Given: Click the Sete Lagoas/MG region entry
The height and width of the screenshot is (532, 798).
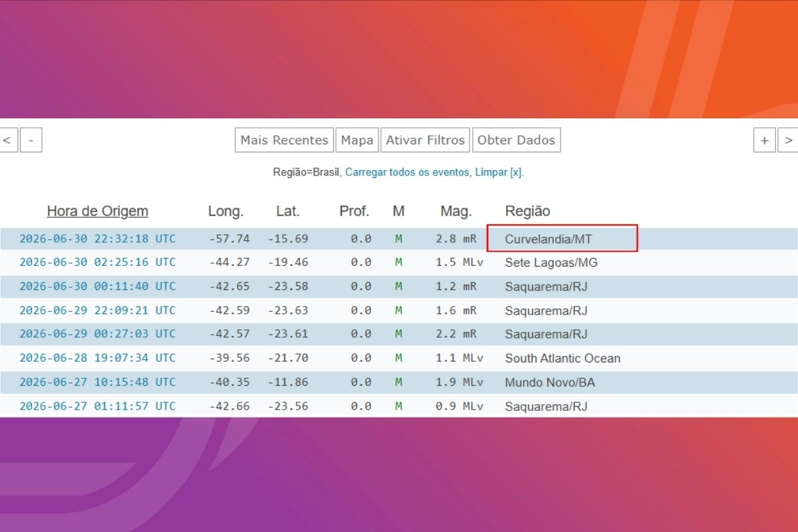Looking at the screenshot, I should coord(551,263).
